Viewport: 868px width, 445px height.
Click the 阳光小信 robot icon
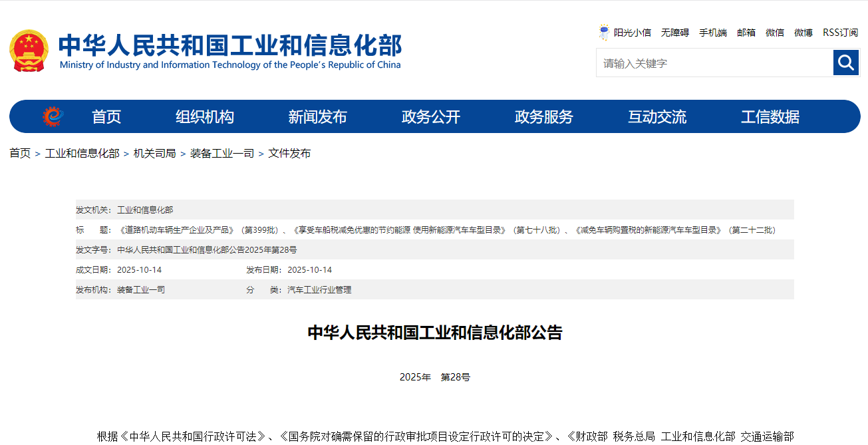(604, 32)
